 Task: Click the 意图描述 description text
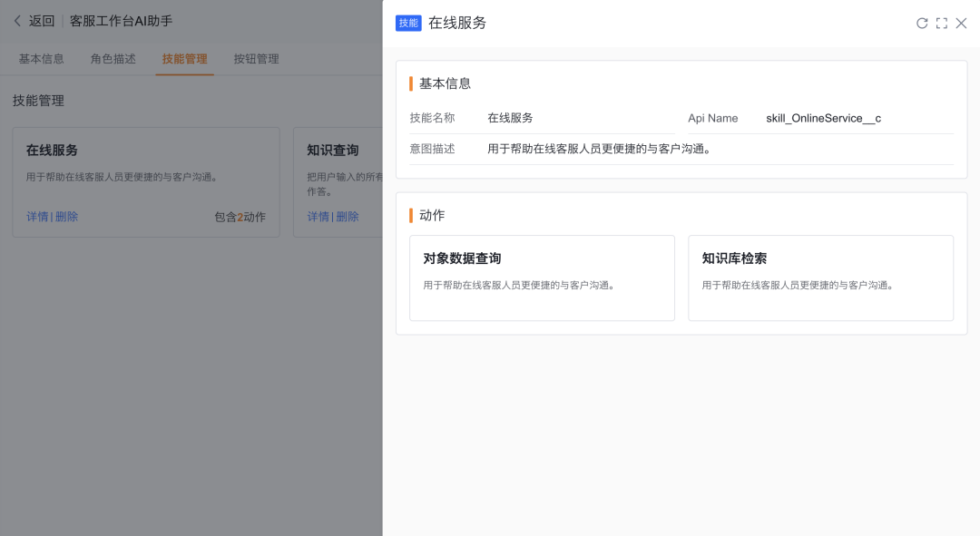599,149
